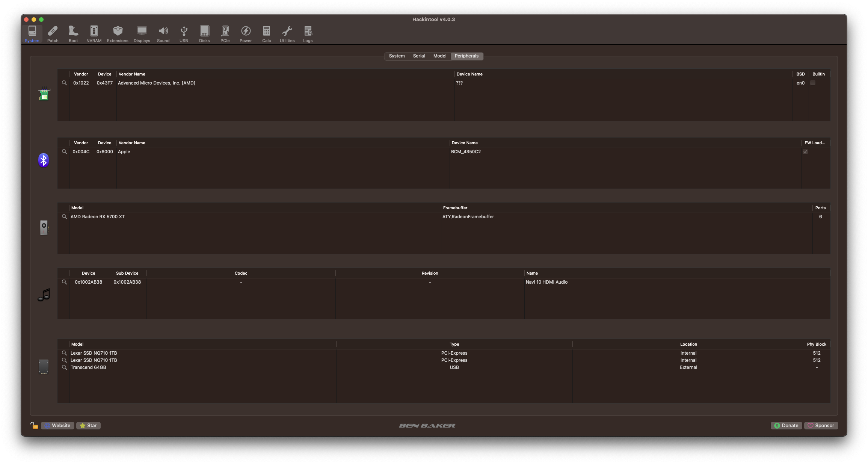This screenshot has width=868, height=464.
Task: Open the Sound toolbar section
Action: click(163, 34)
